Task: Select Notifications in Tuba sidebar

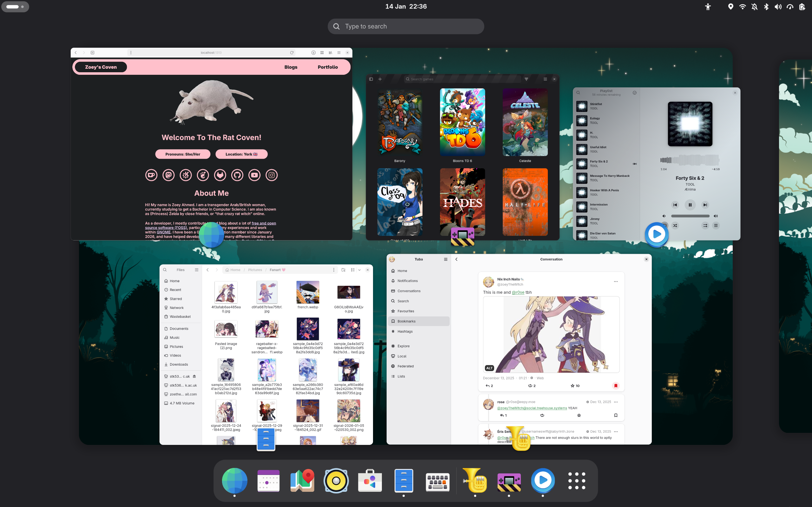Action: [x=407, y=281]
